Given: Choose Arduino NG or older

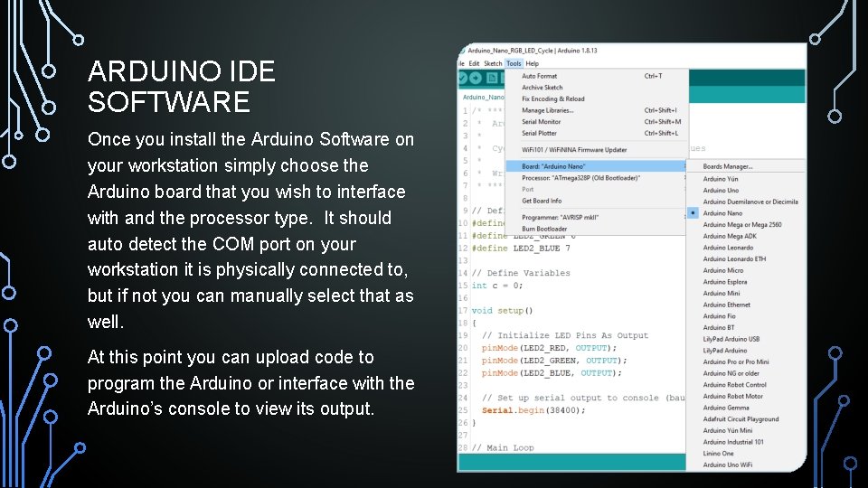Looking at the screenshot, I should click(x=746, y=373).
